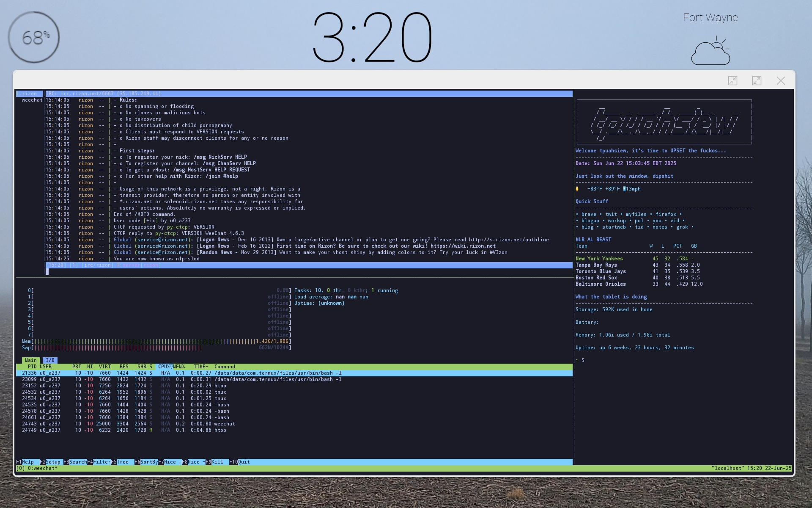Click the http://s.rizon.net/authline URL
This screenshot has height=508, width=812.
click(x=509, y=240)
